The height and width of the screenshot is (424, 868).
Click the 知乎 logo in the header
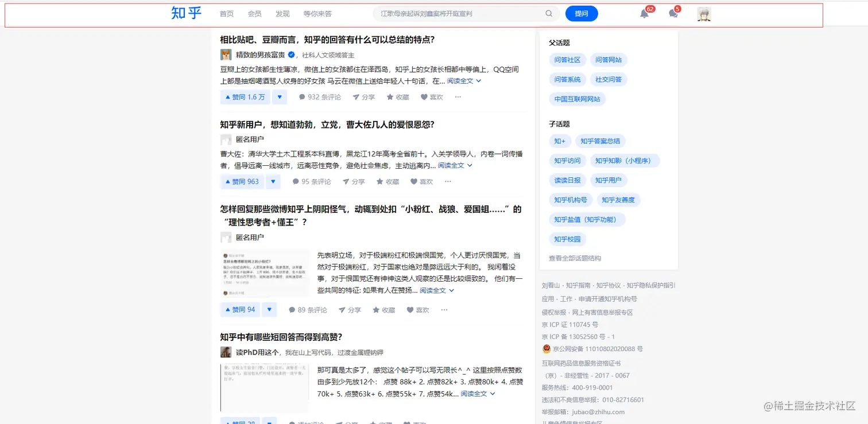click(187, 13)
